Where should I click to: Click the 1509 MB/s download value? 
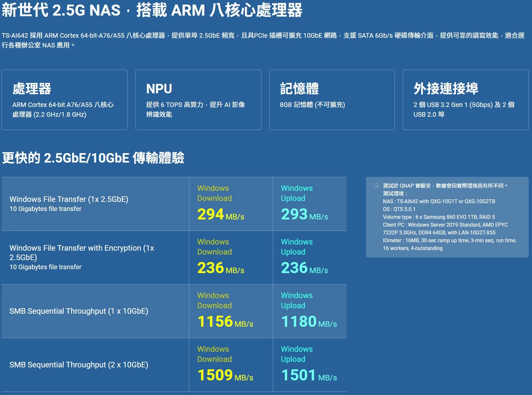225,375
